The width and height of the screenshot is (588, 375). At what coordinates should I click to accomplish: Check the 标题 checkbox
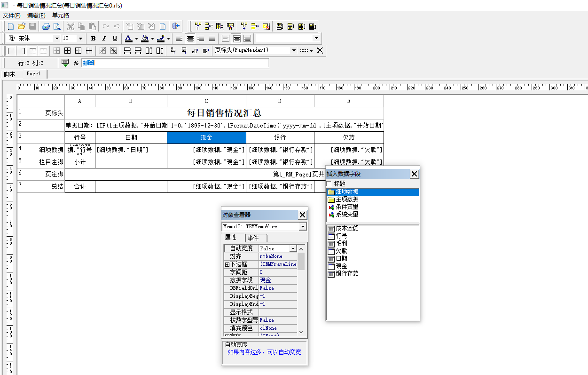(x=329, y=184)
